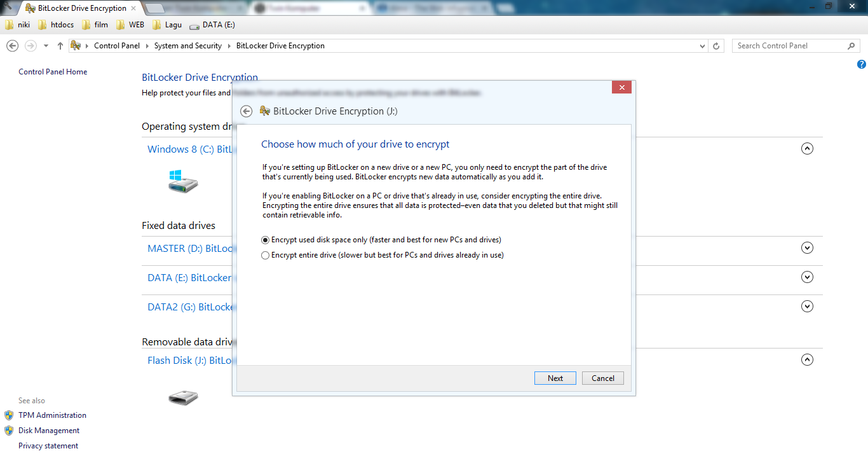Viewport: 868px width, 463px height.
Task: Close the BitLocker (J:) dialog
Action: click(621, 87)
